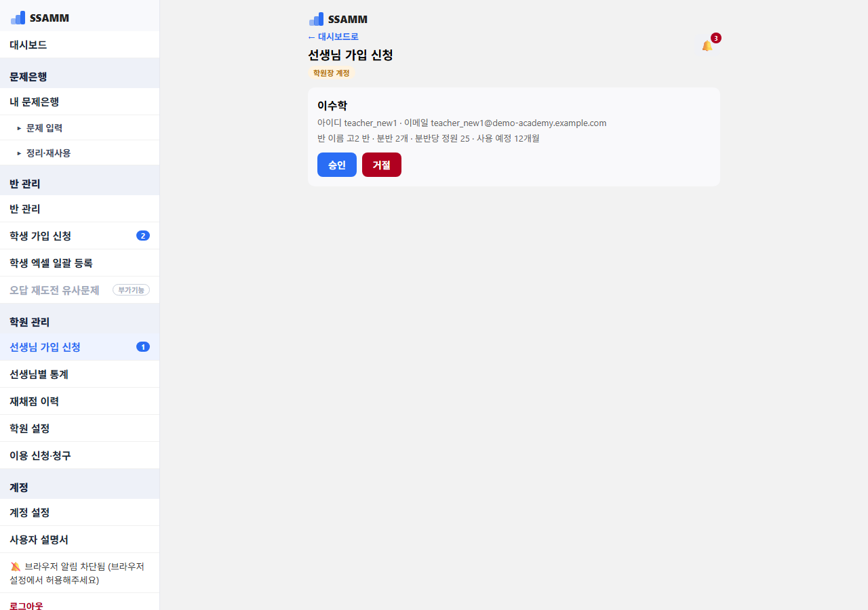Open 재채점 이력 menu item
The image size is (868, 610).
tap(79, 401)
